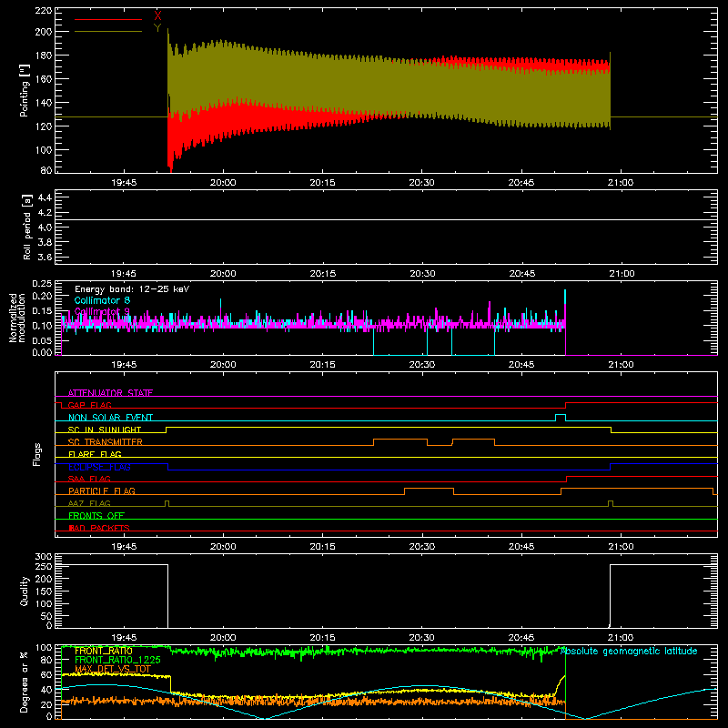Click the 220 tick on Pointing axis
This screenshot has width=728, height=728.
[x=44, y=11]
